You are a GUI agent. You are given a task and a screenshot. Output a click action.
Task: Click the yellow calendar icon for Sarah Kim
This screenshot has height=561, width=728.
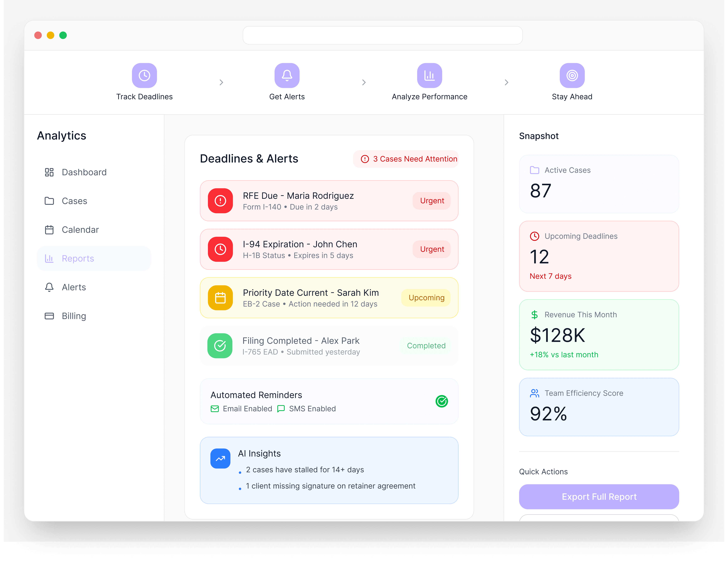pos(220,298)
